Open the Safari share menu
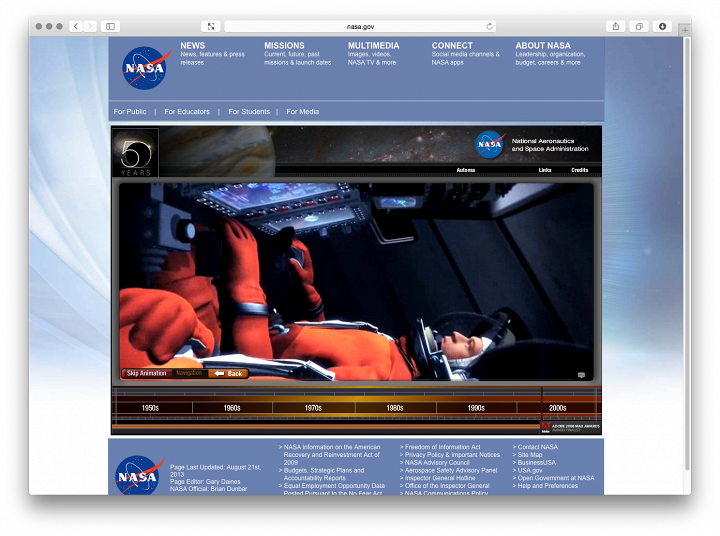 click(615, 26)
